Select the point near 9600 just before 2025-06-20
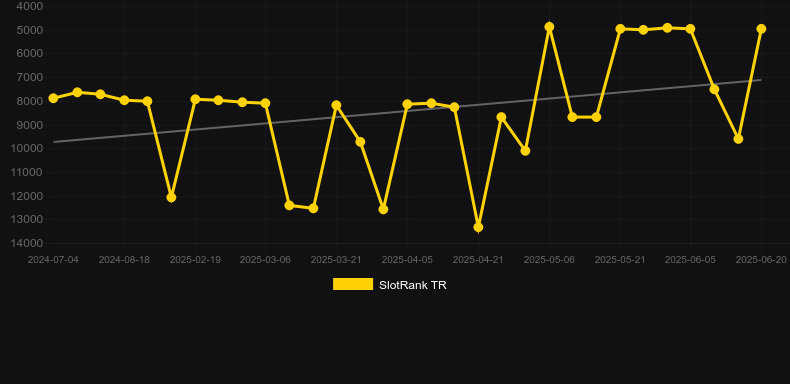790x384 pixels. coord(738,139)
